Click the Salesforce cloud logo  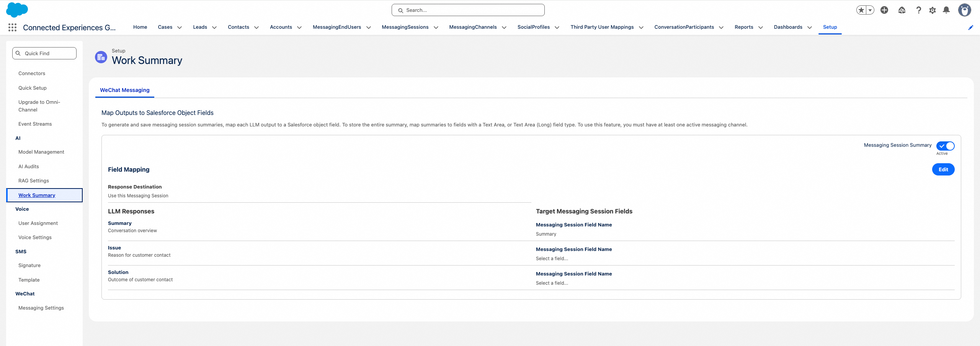[x=17, y=10]
